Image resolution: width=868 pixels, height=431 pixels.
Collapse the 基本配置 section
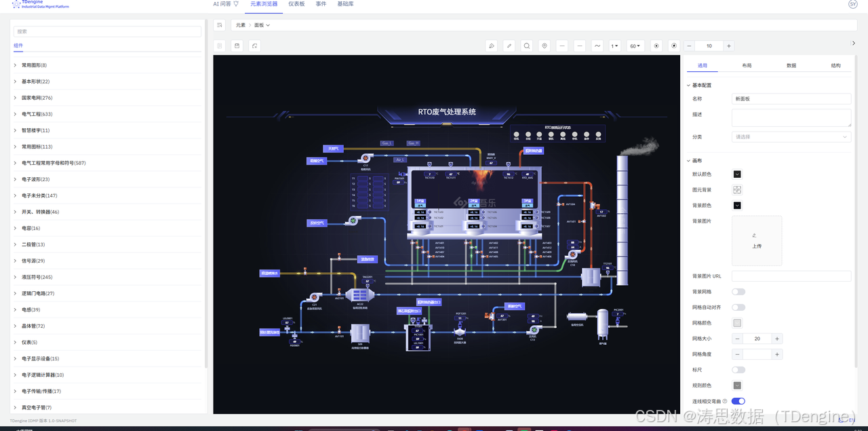[689, 86]
